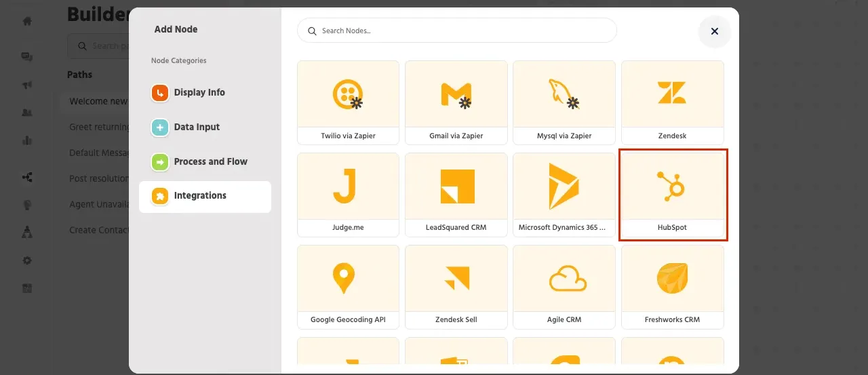Screen dimensions: 868x375
Task: Select the Twilio via Zapier node
Action: [348, 102]
